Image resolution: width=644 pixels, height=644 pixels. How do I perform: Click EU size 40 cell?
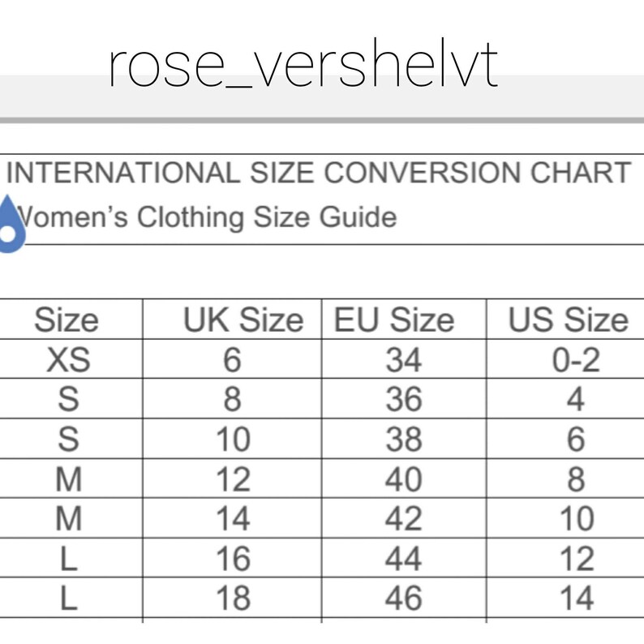tap(404, 479)
